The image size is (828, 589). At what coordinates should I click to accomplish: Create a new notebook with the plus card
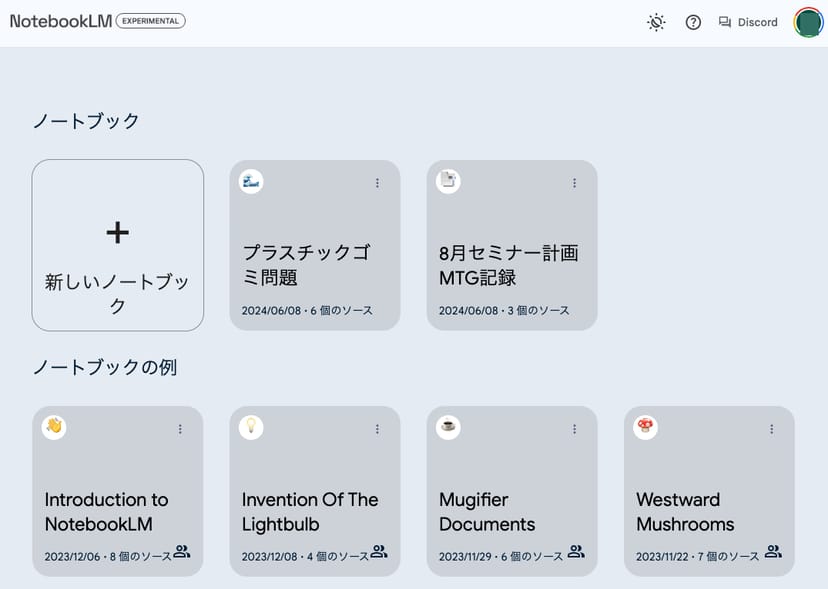point(118,245)
